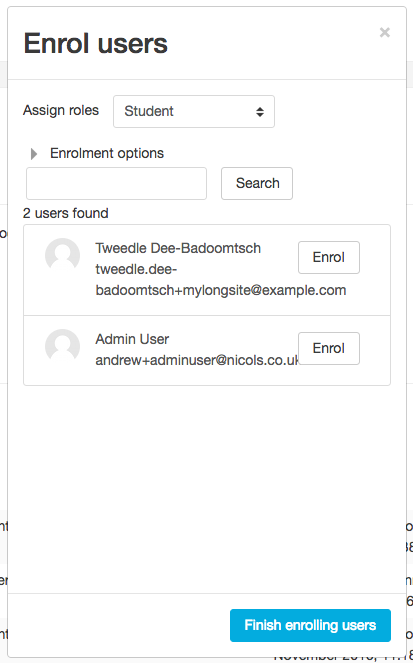Enrol Admin User with Enrol button
413x663 pixels.
tap(329, 348)
